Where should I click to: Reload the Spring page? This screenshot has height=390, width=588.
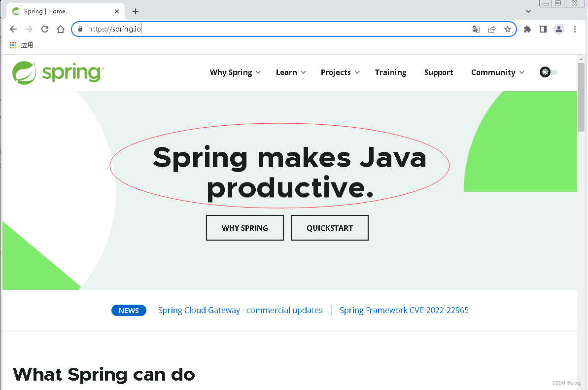click(45, 29)
